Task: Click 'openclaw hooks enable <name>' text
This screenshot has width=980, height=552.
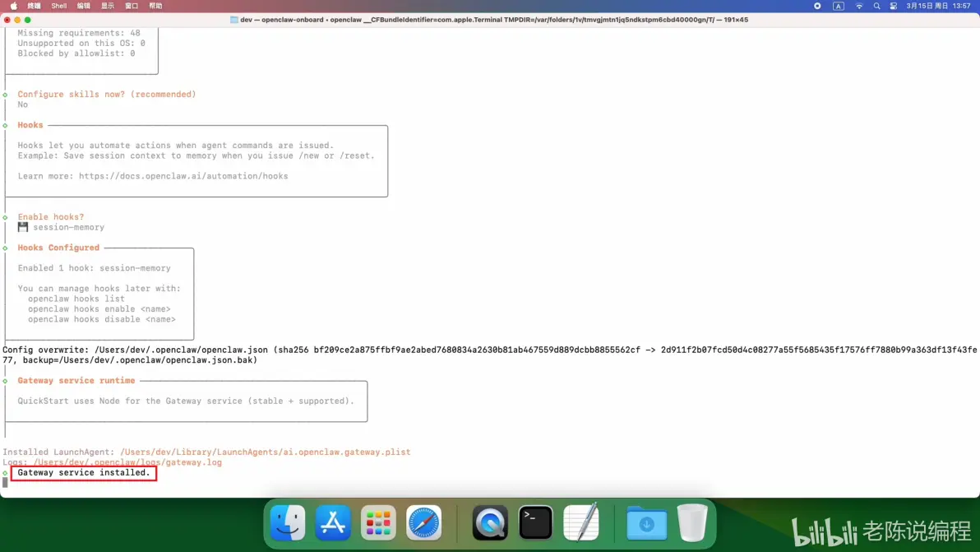Action: click(99, 309)
